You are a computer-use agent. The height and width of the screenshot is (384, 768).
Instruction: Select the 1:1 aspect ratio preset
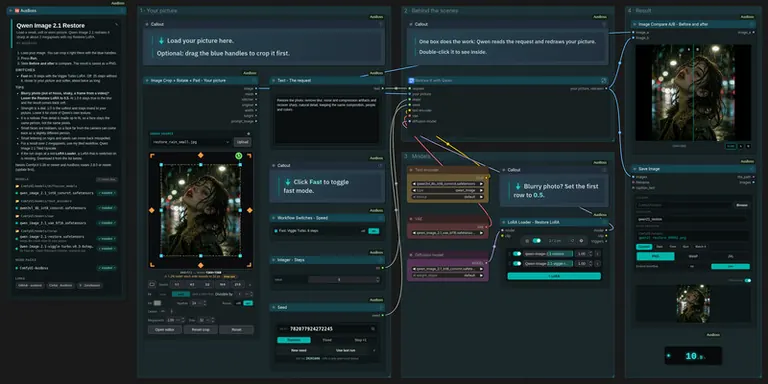click(x=177, y=284)
